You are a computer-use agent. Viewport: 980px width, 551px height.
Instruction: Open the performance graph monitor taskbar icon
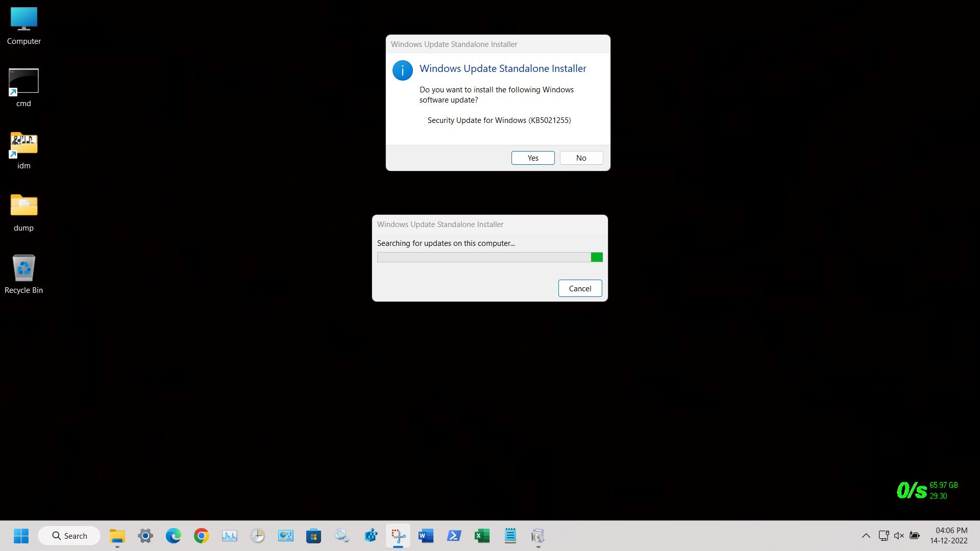[230, 536]
